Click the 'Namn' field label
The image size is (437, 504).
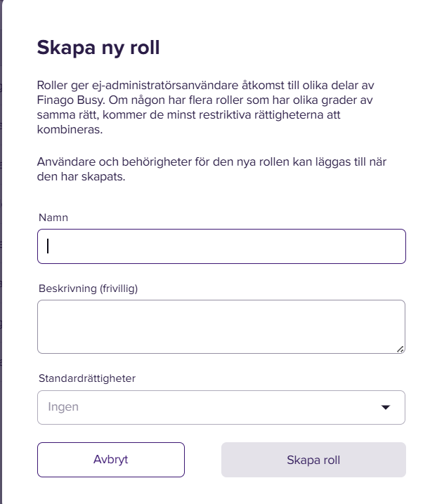point(53,218)
